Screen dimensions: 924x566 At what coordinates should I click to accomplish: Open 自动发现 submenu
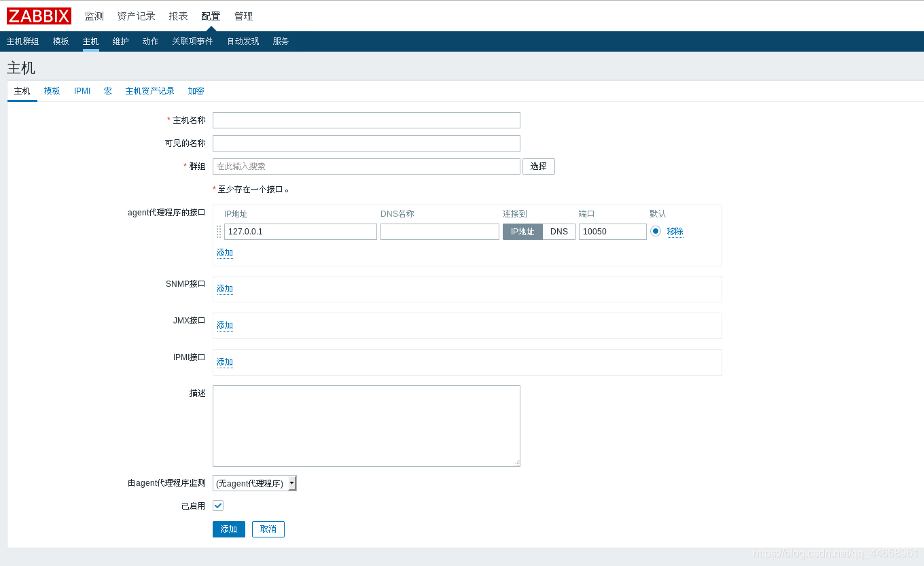[x=243, y=41]
